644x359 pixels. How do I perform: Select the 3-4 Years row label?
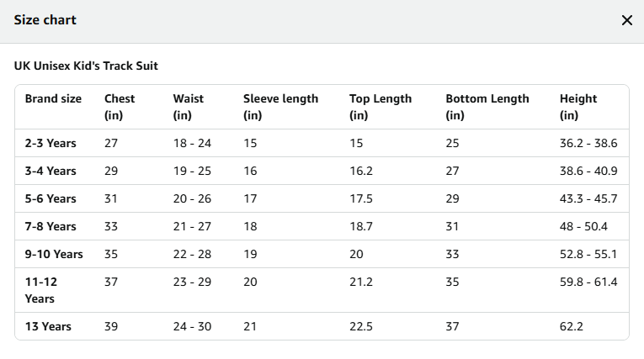[51, 171]
